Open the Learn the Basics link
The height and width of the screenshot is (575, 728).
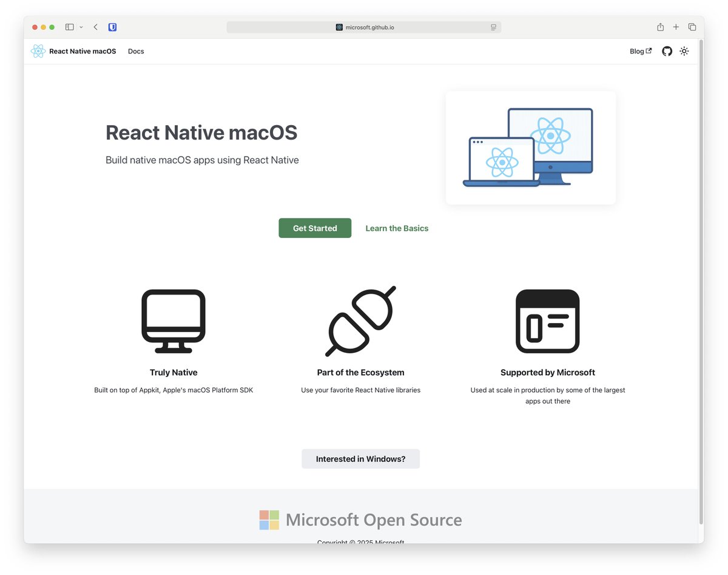pyautogui.click(x=397, y=228)
